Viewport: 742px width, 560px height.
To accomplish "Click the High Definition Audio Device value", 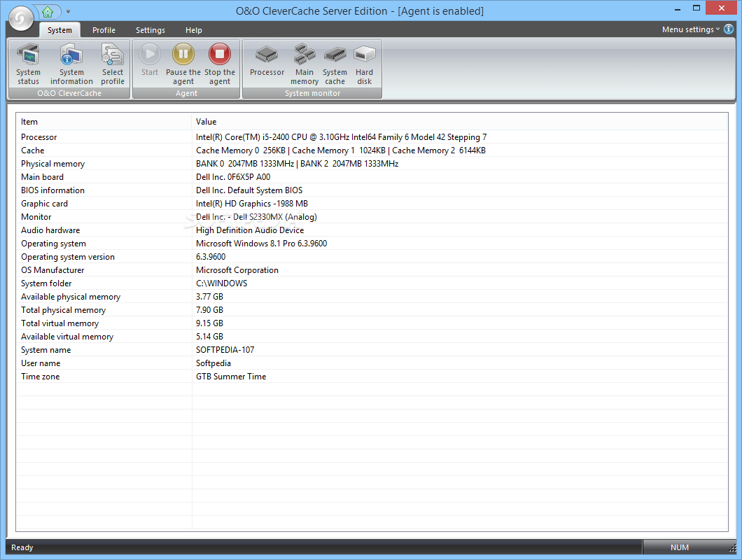I will point(250,230).
